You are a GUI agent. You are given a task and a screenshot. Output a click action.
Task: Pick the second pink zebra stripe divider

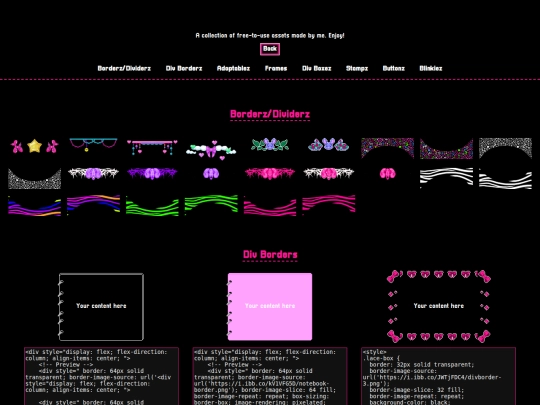click(329, 205)
